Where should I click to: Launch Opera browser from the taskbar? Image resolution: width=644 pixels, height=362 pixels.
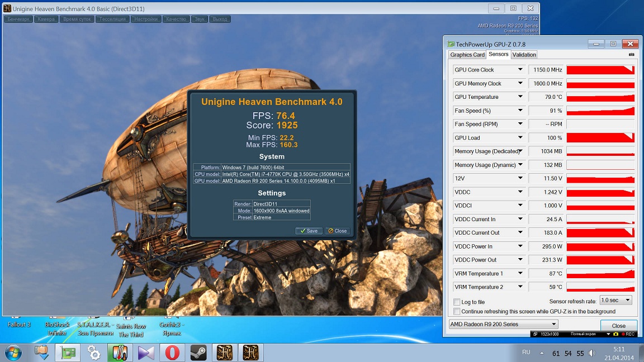coord(172,353)
